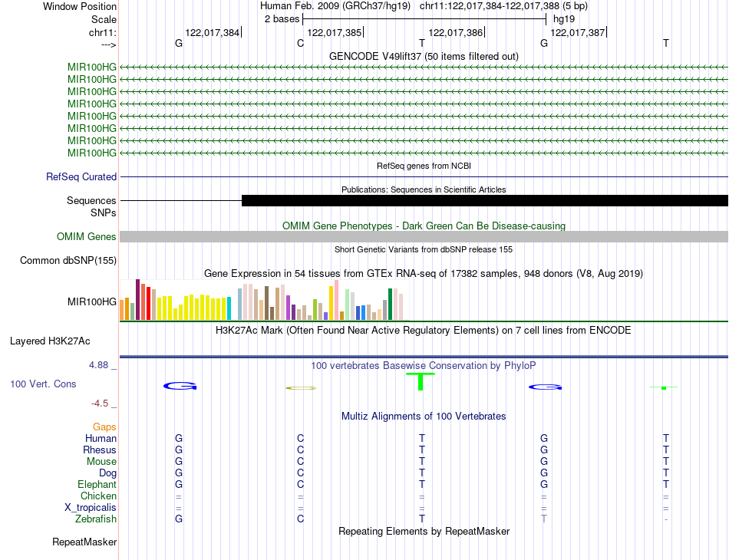Click the orange Gaps label
This screenshot has width=729, height=560.
click(104, 427)
